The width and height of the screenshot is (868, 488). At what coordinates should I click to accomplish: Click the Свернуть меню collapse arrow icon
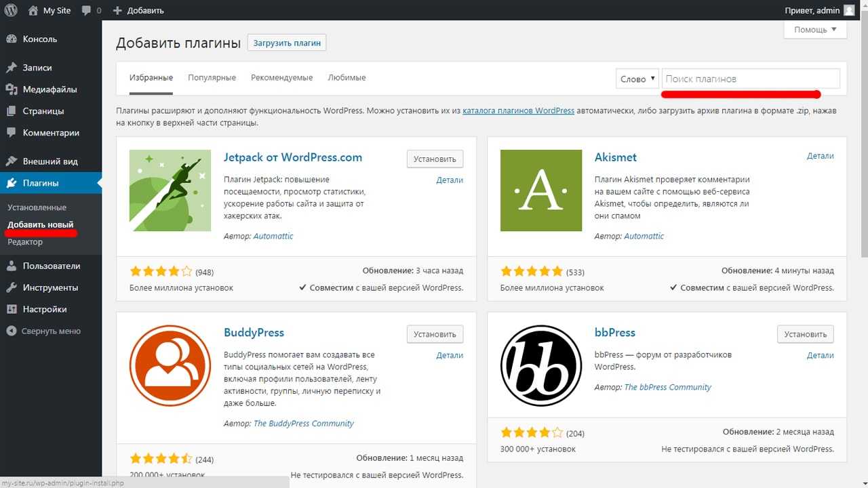pyautogui.click(x=12, y=331)
